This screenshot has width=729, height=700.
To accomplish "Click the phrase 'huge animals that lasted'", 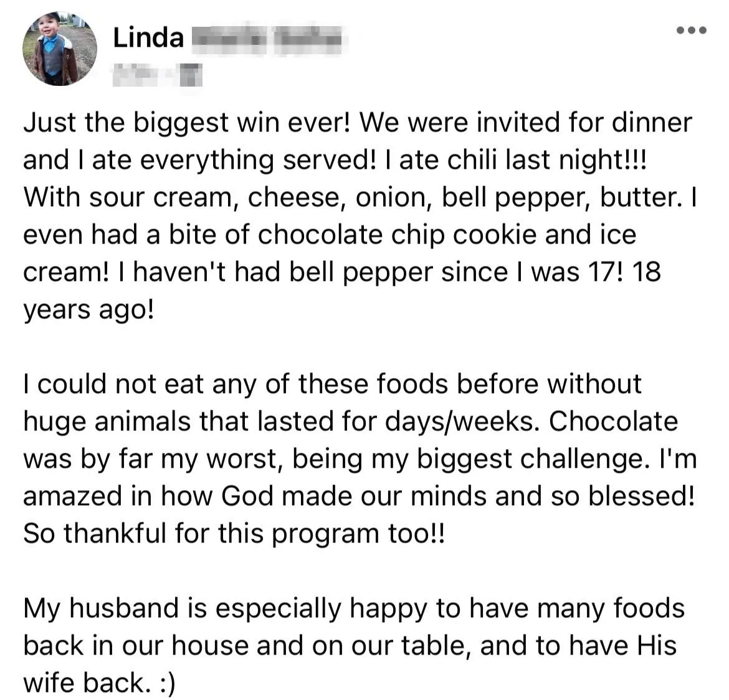I will point(178,422).
